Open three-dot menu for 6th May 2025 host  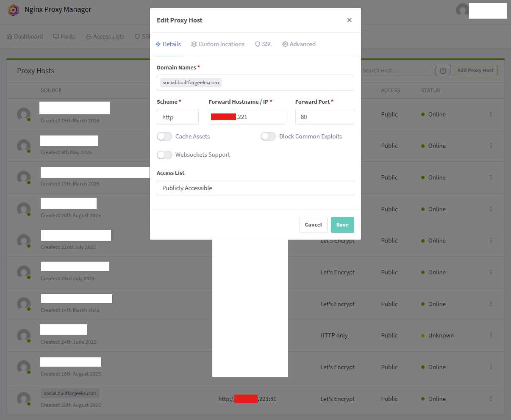491,146
